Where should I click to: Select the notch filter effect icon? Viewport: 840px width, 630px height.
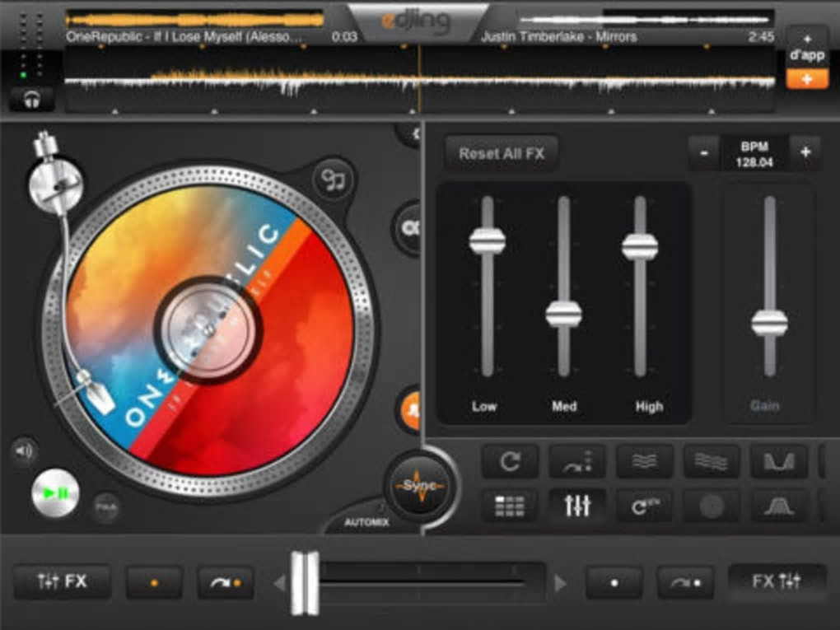[779, 461]
